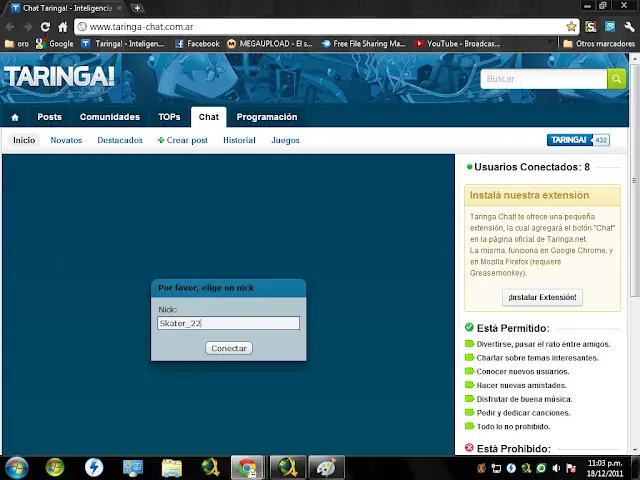640x480 pixels.
Task: Click the ¡Instalar Extensión! button
Action: click(542, 297)
